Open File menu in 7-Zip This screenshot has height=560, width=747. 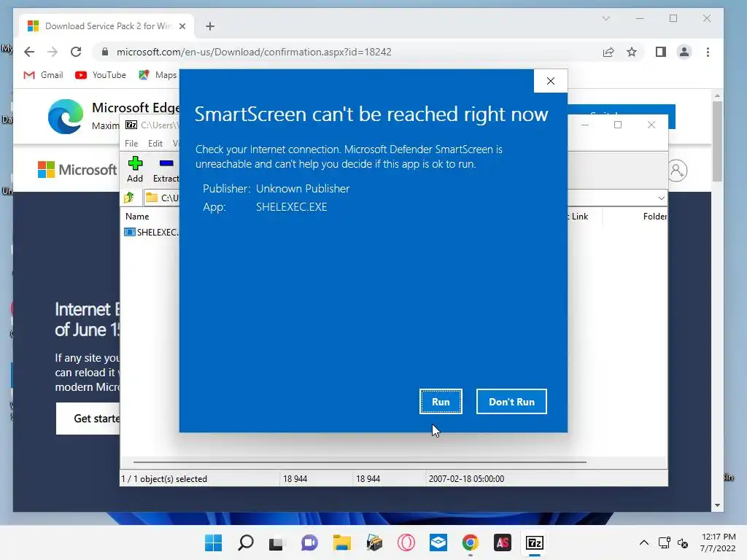click(x=131, y=144)
